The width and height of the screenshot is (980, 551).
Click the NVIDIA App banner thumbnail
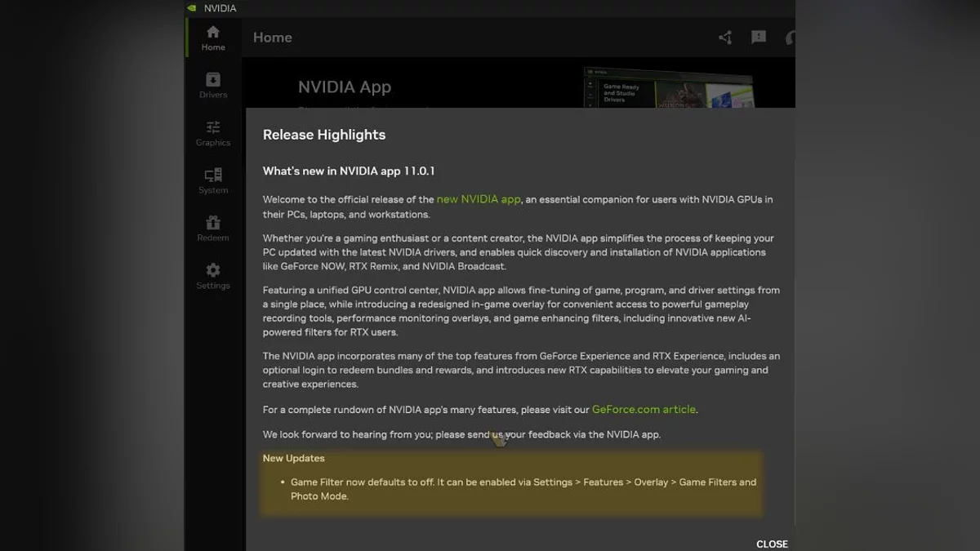tap(668, 88)
